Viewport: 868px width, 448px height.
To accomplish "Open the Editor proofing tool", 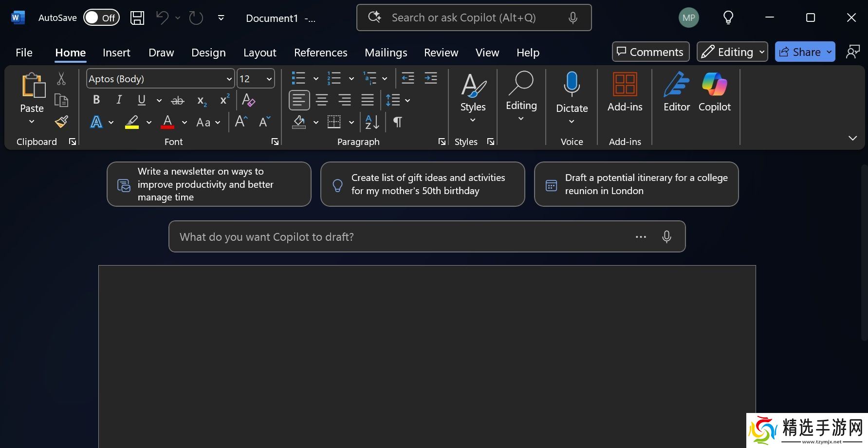I will pos(676,92).
